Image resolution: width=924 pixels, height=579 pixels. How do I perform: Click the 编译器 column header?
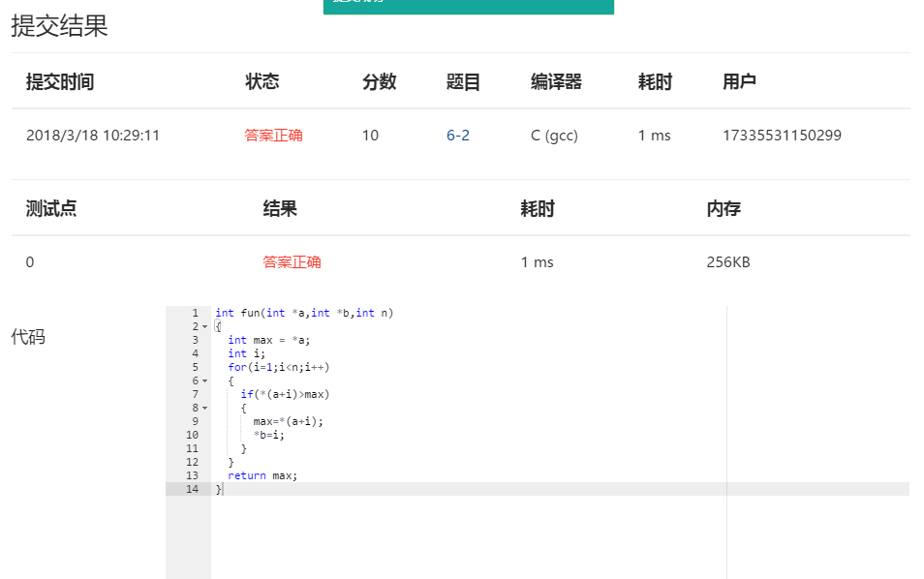point(556,82)
